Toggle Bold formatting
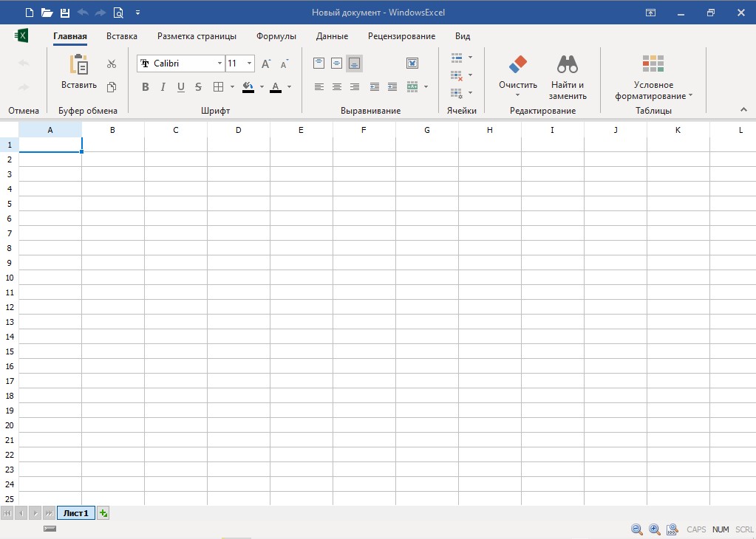 pyautogui.click(x=145, y=87)
